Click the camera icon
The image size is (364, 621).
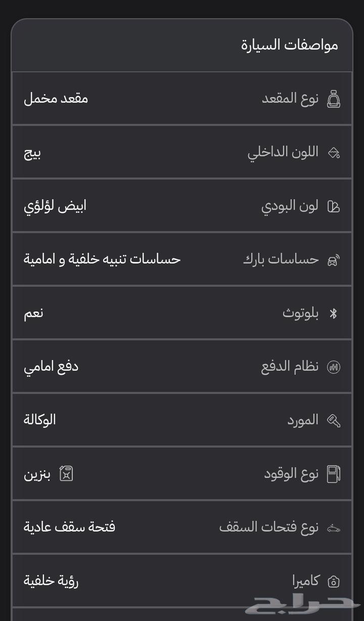coord(333,582)
